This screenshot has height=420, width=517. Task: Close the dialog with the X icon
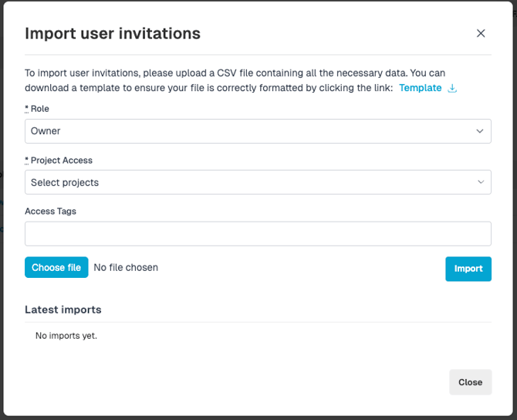tap(481, 33)
